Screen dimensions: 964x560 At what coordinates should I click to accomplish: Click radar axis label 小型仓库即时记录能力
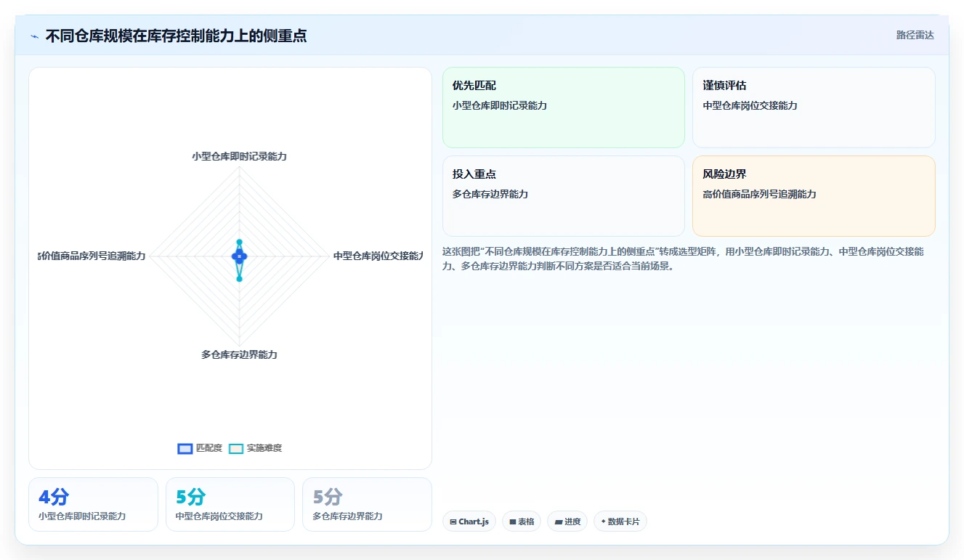pyautogui.click(x=239, y=156)
